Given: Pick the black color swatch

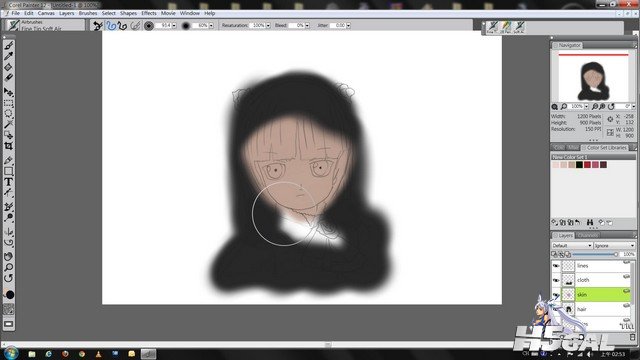Looking at the screenshot, I should [x=579, y=165].
